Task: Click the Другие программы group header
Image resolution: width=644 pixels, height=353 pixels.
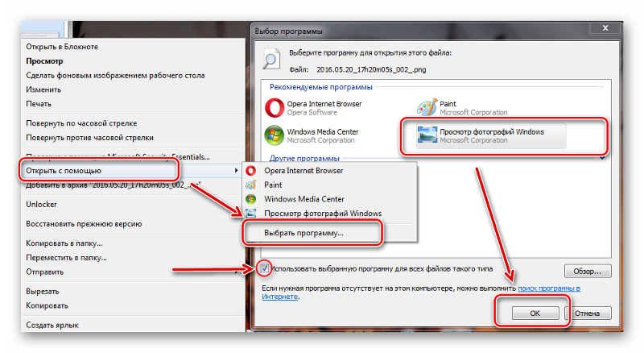Action: (304, 158)
